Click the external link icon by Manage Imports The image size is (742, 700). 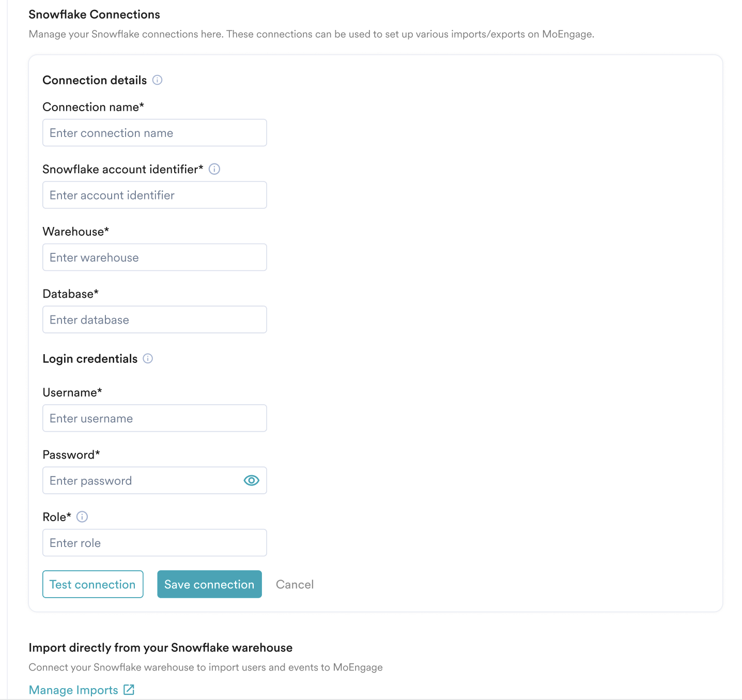pyautogui.click(x=129, y=690)
